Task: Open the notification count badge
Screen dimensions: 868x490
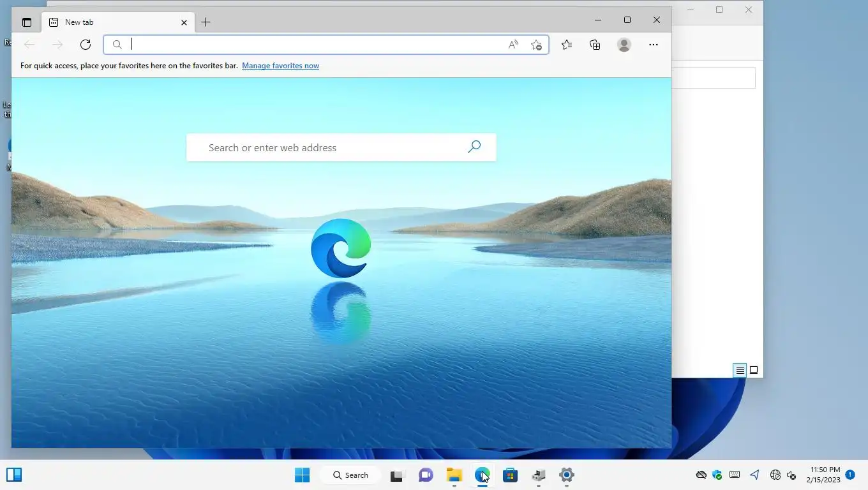Action: (x=850, y=474)
